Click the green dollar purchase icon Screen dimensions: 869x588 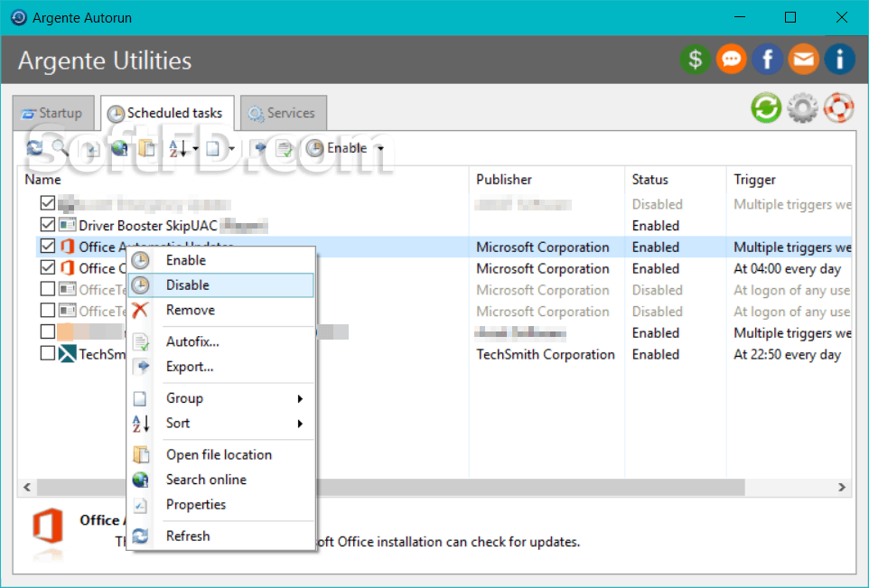click(x=695, y=59)
